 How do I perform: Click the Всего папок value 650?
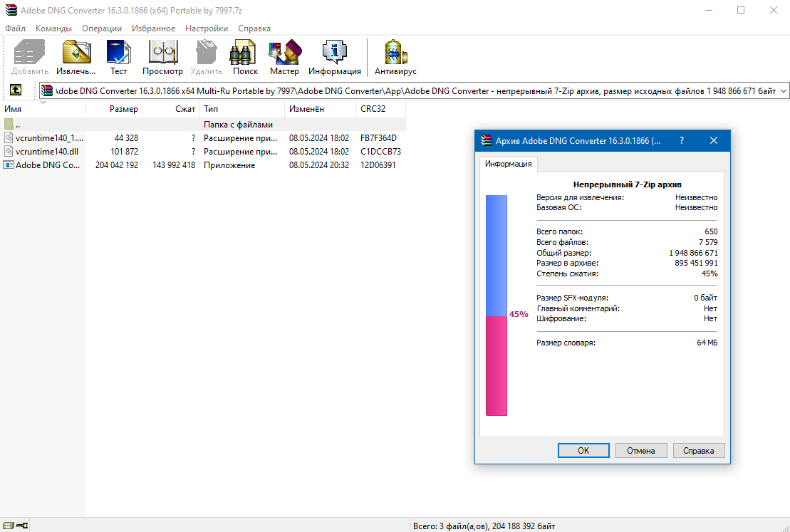pyautogui.click(x=711, y=231)
